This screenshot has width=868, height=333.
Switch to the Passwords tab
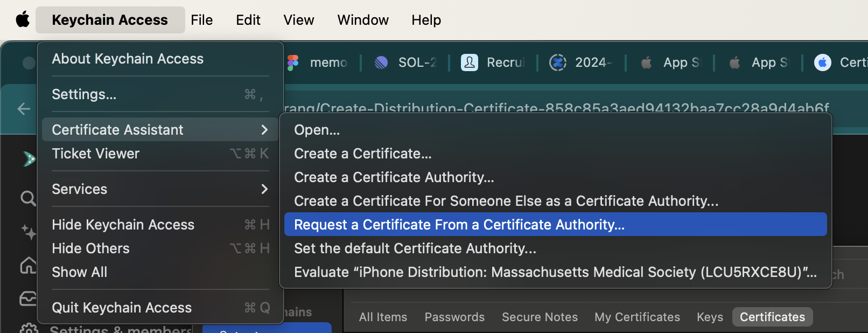[x=454, y=317]
